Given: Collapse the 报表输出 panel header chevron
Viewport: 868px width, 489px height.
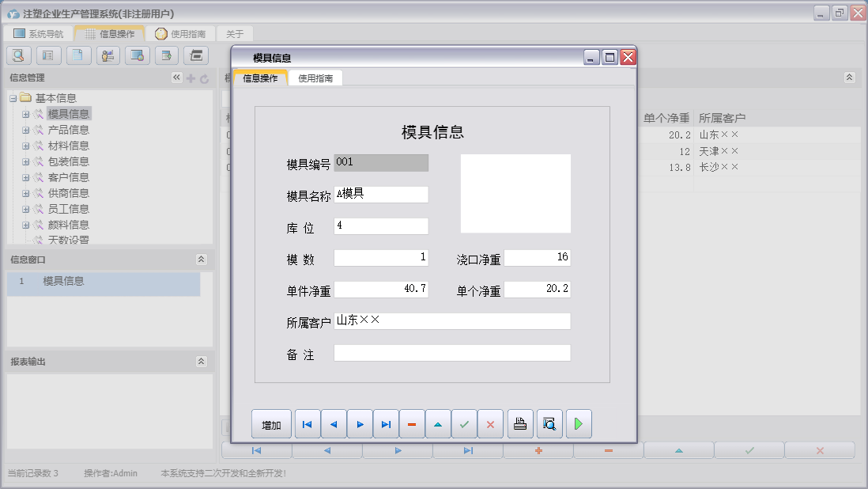Looking at the screenshot, I should coord(202,361).
